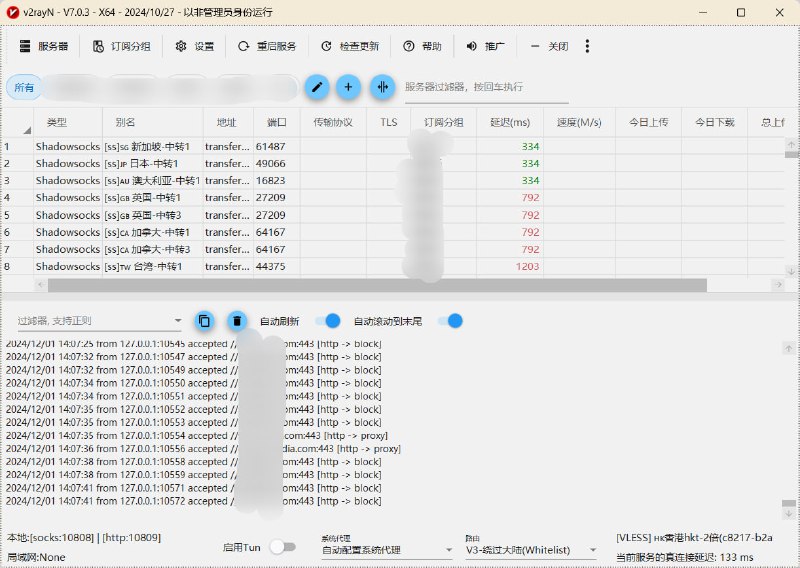
Task: Click the 14:07:36 log line ending in dia.com:443
Action: tap(204, 449)
